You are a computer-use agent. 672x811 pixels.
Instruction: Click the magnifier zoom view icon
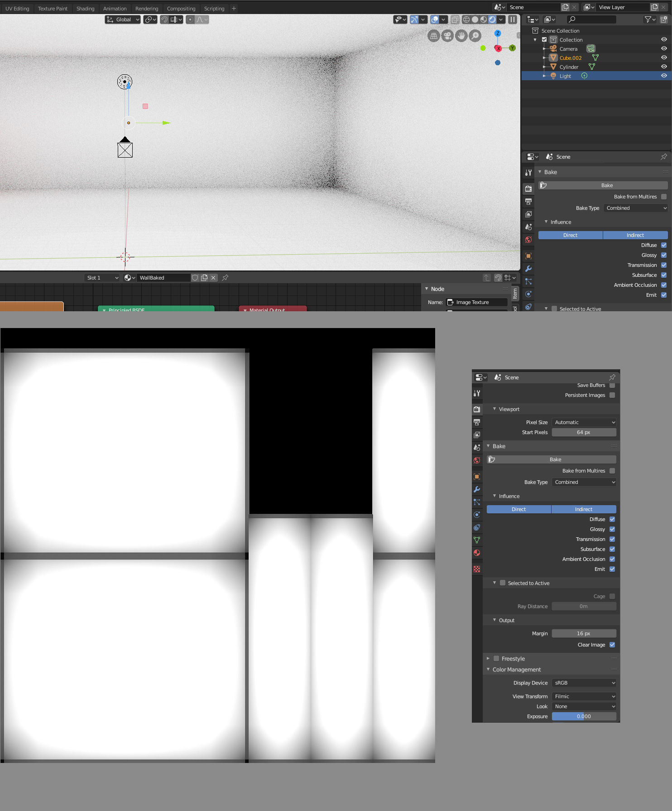pyautogui.click(x=475, y=36)
